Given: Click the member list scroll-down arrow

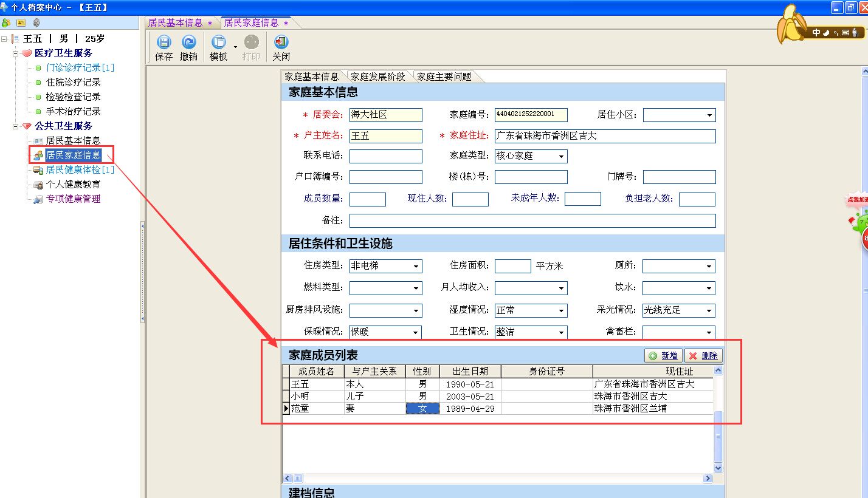Looking at the screenshot, I should [718, 468].
